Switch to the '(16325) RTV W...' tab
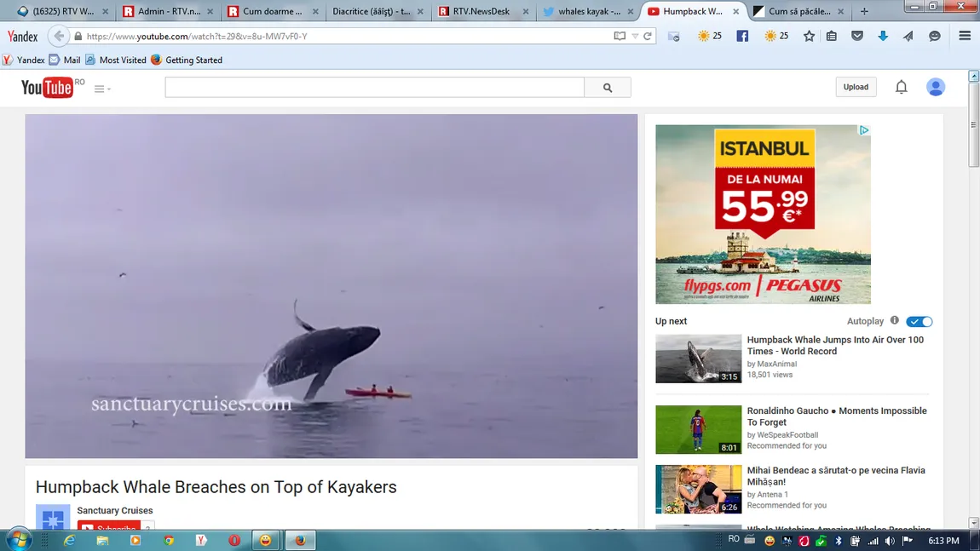The width and height of the screenshot is (980, 551). click(62, 11)
